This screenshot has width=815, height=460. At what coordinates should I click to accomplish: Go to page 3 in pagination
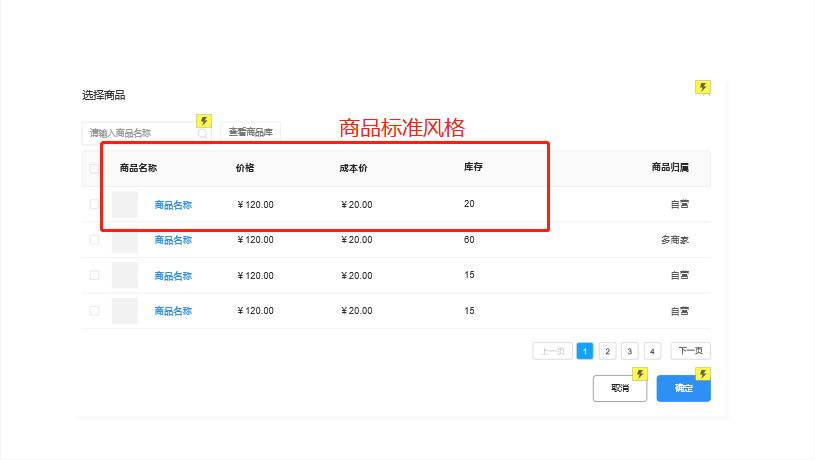coord(629,351)
